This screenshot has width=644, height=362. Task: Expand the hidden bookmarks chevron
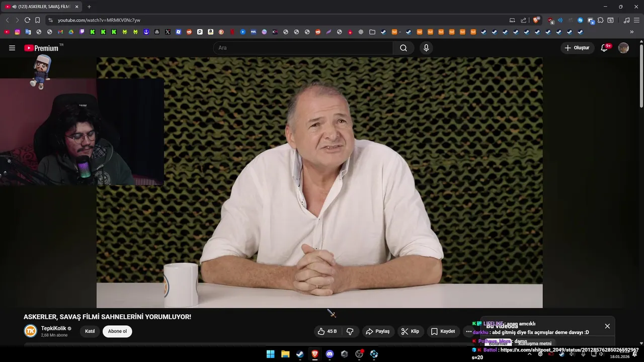[631, 32]
